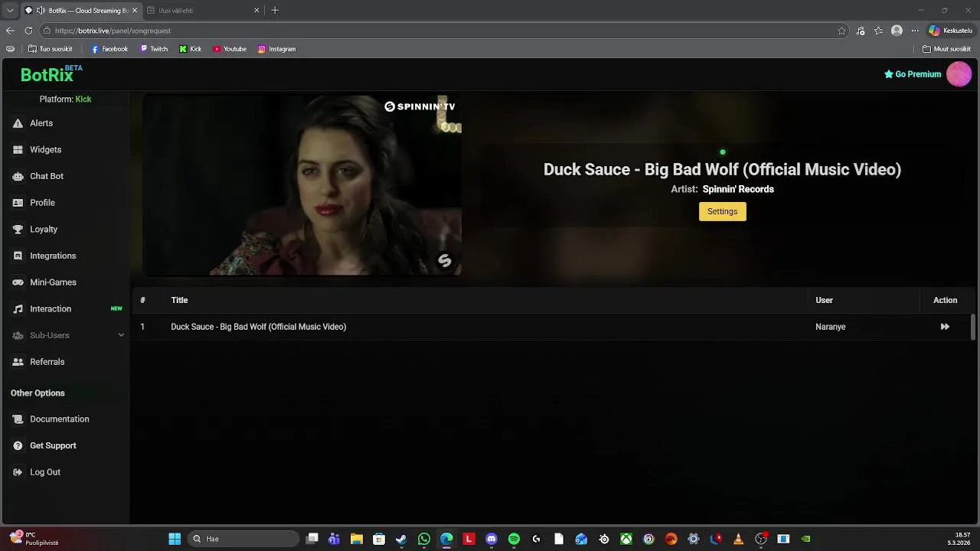
Task: Open the Facebook bookmark
Action: click(x=109, y=49)
